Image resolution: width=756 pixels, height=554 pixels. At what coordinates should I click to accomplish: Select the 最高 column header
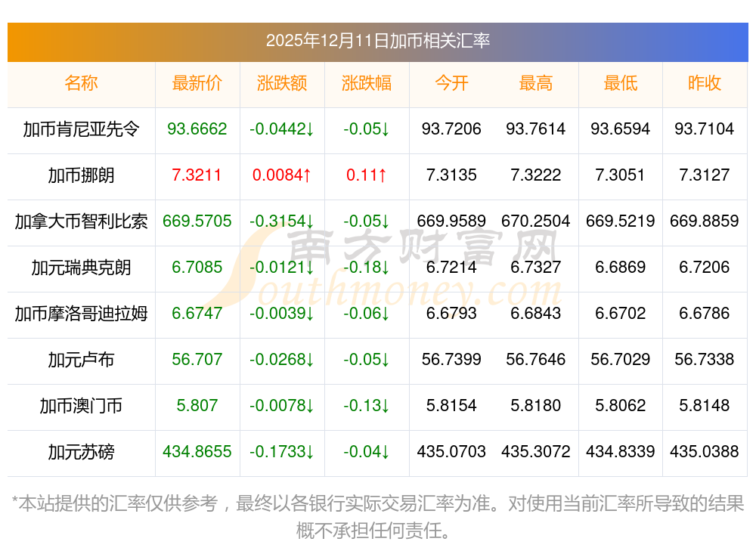coord(536,83)
